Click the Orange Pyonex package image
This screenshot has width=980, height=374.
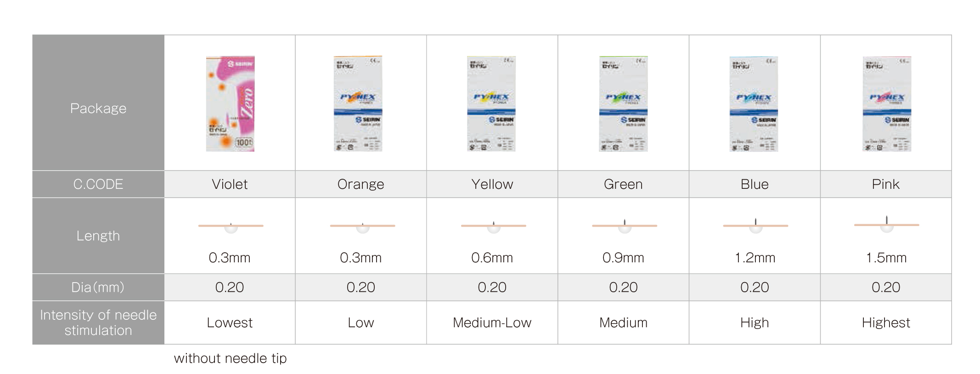(x=358, y=104)
